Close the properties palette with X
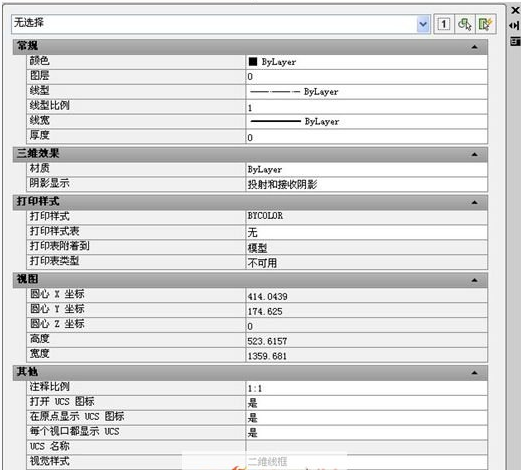The height and width of the screenshot is (470, 521). [515, 10]
